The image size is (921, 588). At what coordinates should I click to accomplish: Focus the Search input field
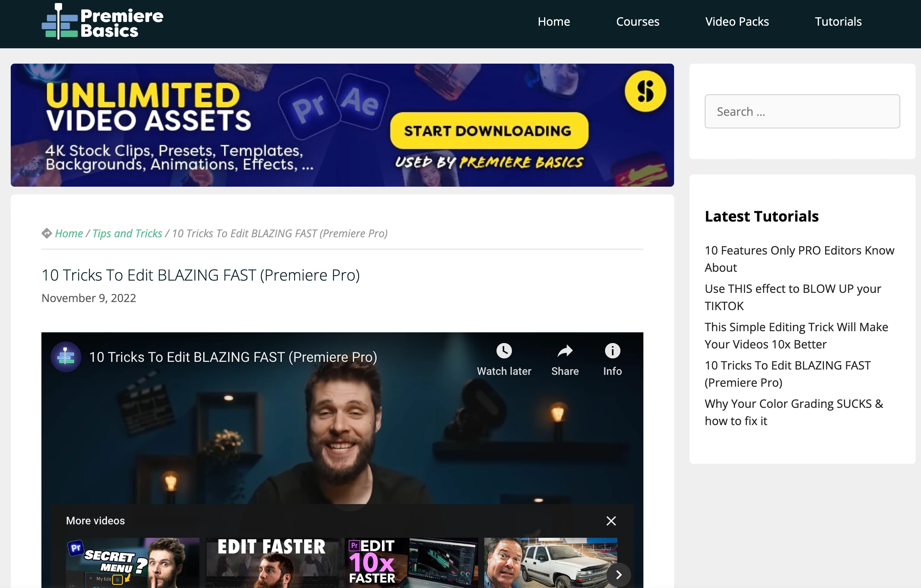[802, 112]
